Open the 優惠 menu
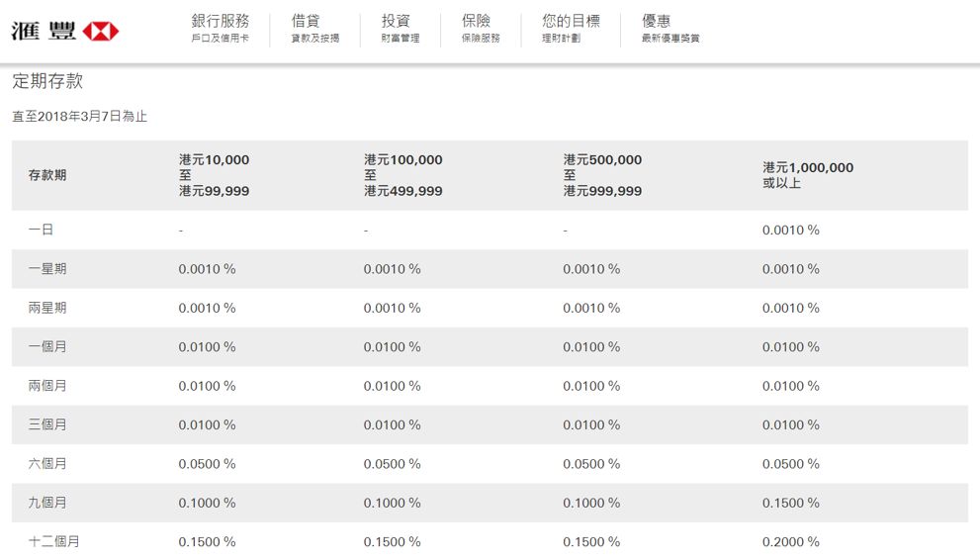 click(670, 28)
